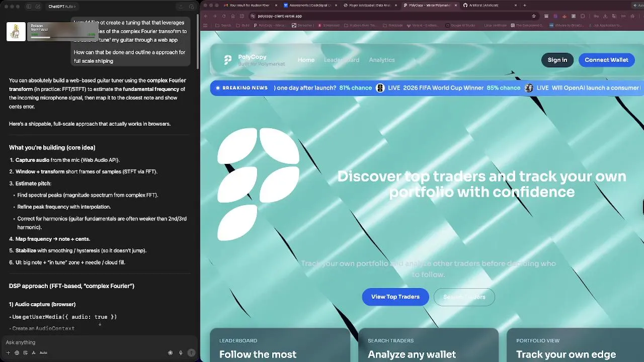Open the Streamcast bookmark
This screenshot has height=362, width=644.
pyautogui.click(x=329, y=25)
